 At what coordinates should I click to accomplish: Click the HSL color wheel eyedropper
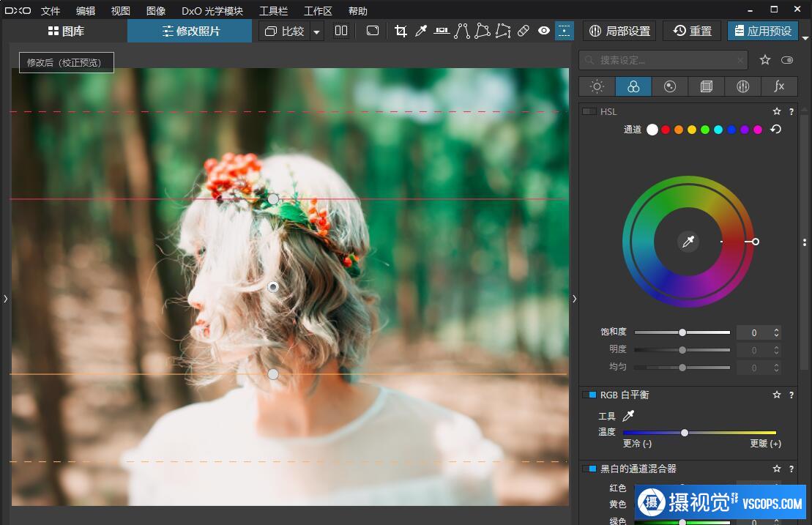pos(688,242)
